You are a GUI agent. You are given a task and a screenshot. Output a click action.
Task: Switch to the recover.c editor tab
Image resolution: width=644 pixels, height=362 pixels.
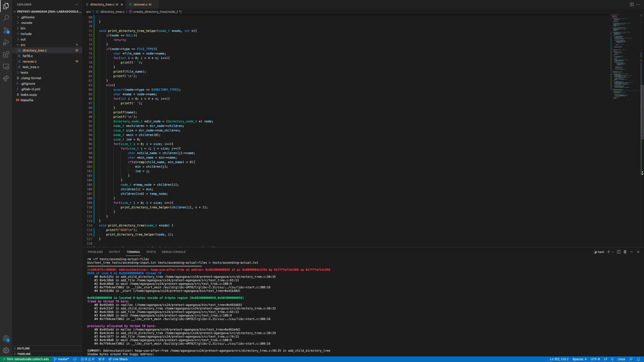coord(140,5)
